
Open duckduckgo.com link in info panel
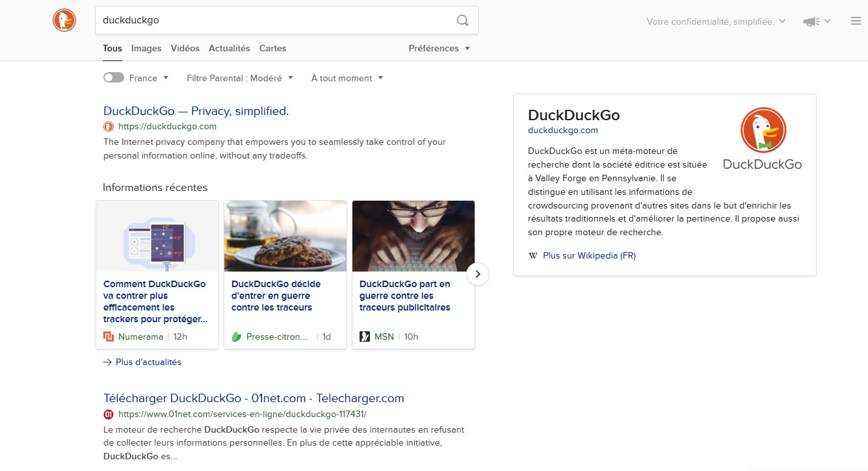(x=562, y=130)
